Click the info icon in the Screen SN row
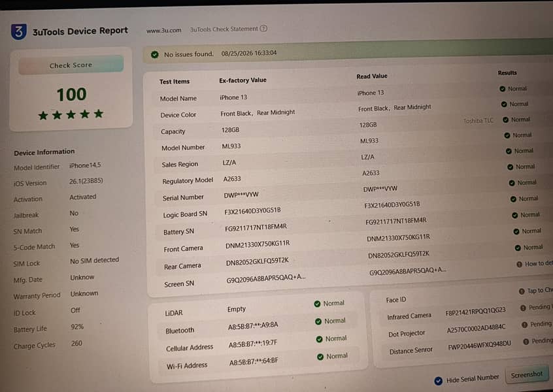This screenshot has height=392, width=553. point(519,264)
